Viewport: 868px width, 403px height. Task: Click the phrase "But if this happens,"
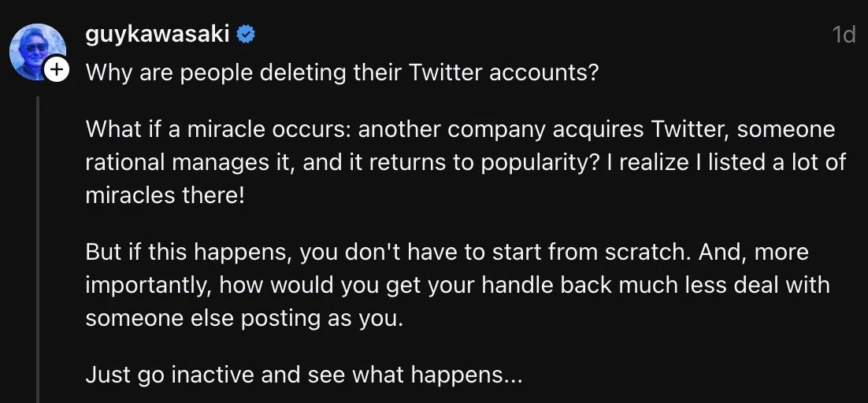coord(189,253)
